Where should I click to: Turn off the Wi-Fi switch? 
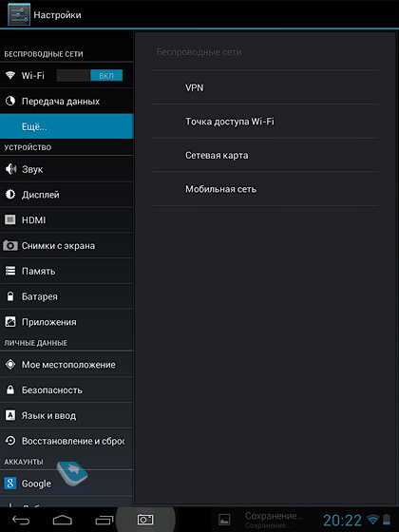(x=89, y=75)
